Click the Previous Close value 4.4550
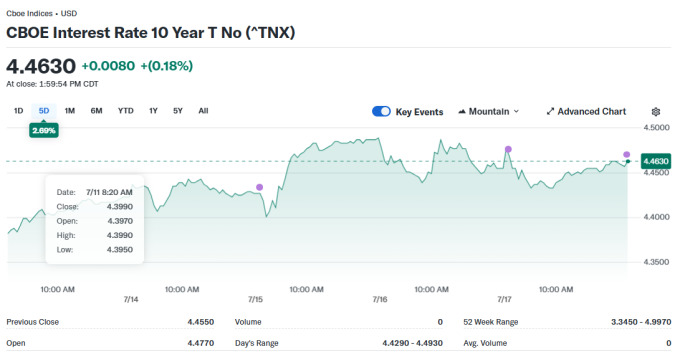Screen dimensions: 680x362 point(201,322)
